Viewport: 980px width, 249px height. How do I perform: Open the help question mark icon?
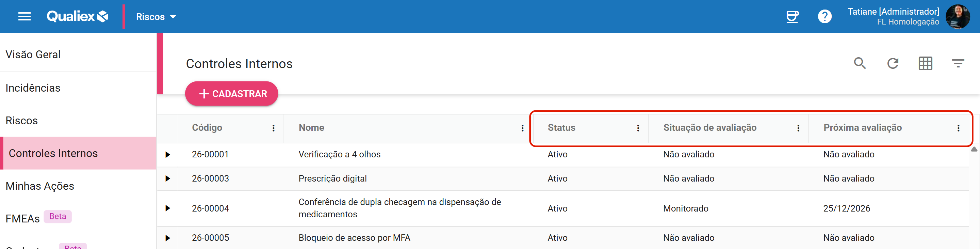coord(824,16)
